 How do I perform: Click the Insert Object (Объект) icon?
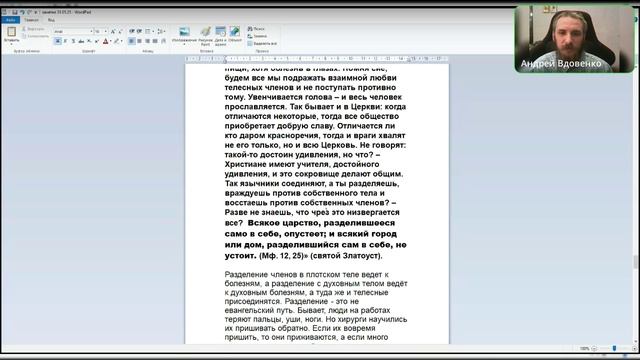click(x=235, y=31)
